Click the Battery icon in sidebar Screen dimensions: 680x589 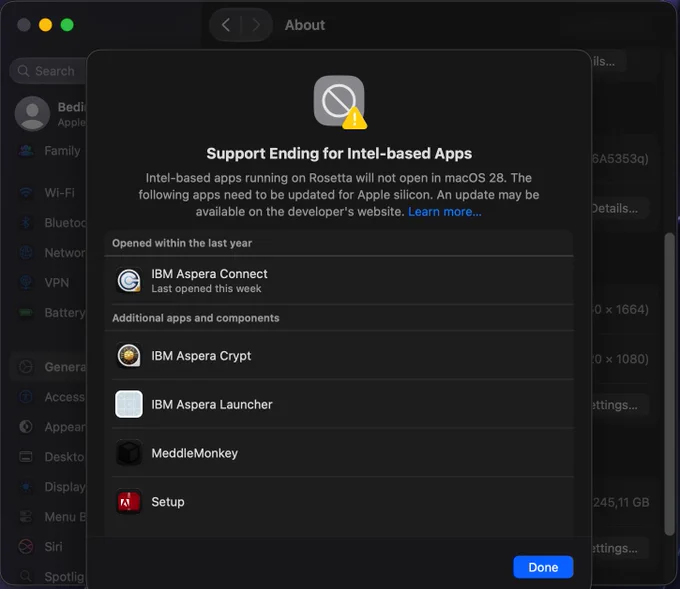point(26,312)
